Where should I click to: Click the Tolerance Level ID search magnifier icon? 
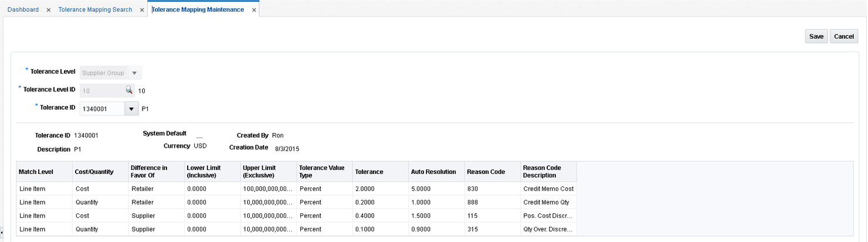coord(129,90)
